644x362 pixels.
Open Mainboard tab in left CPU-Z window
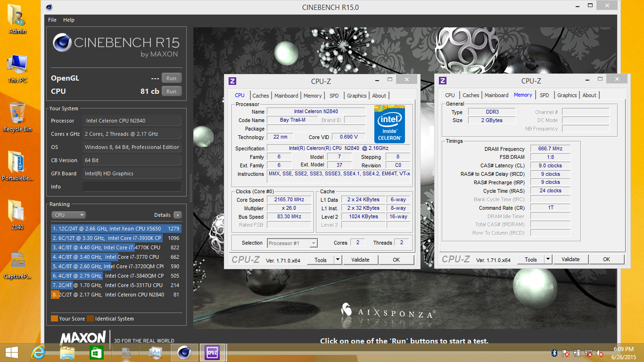pyautogui.click(x=286, y=96)
